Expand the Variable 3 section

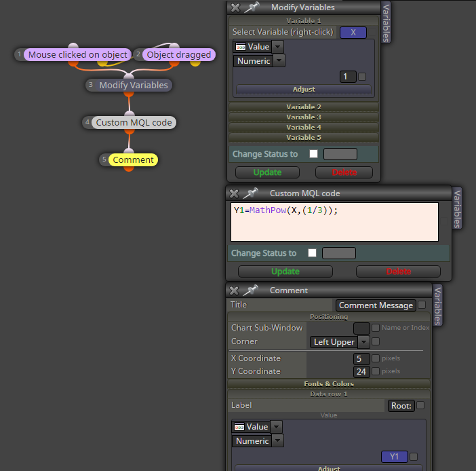coord(304,117)
